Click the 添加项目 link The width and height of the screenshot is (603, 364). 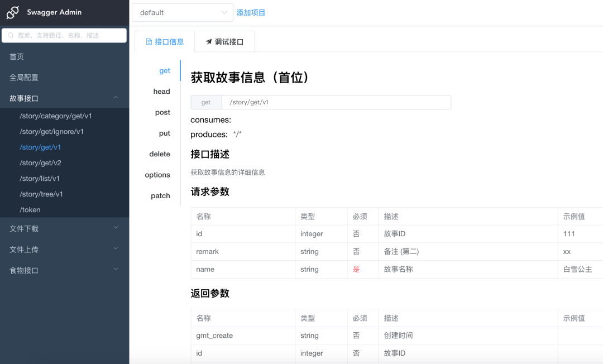251,12
